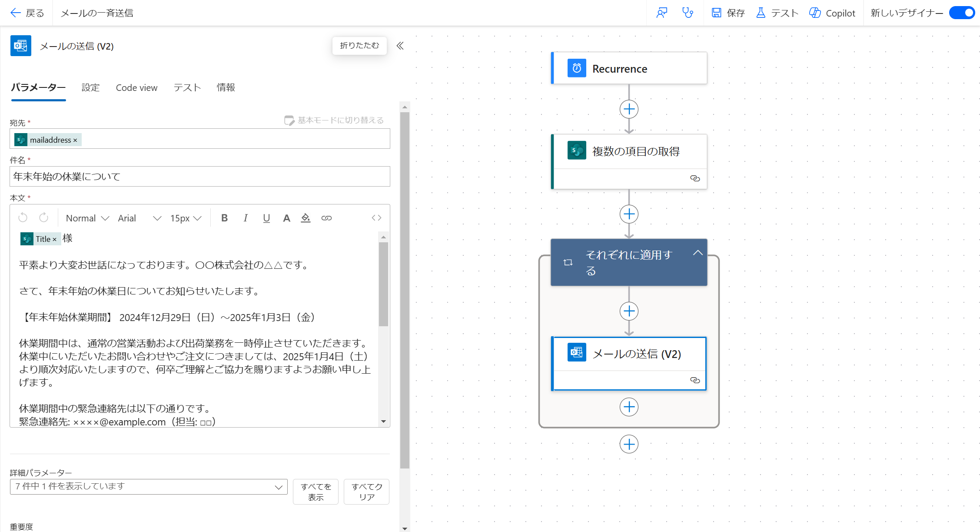Open the Arial font family dropdown
This screenshot has height=532, width=980.
pyautogui.click(x=140, y=218)
